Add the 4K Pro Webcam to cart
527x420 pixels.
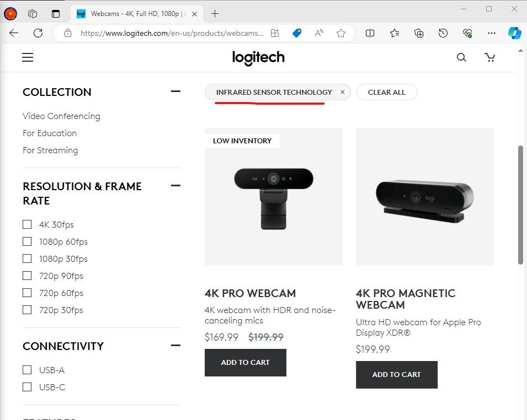coord(245,363)
